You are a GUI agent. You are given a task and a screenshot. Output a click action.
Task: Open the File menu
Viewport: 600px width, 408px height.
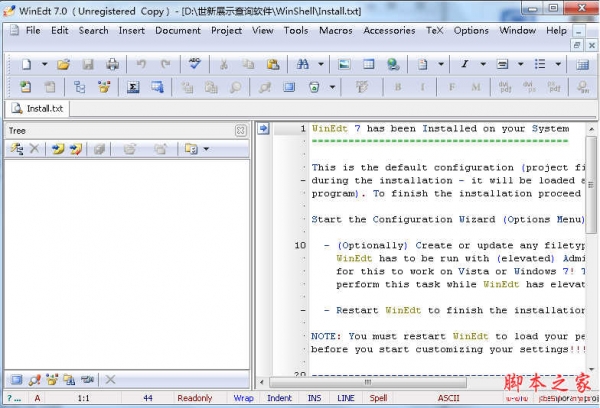tap(33, 30)
